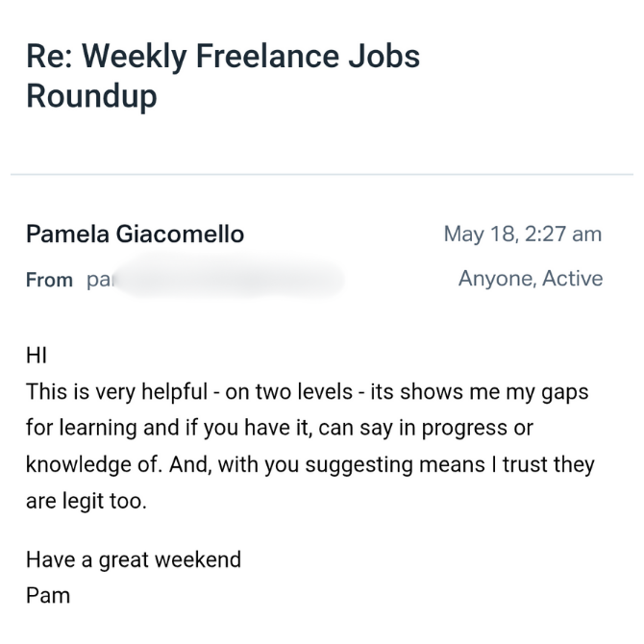Image resolution: width=644 pixels, height=644 pixels.
Task: Click the From label
Action: pos(49,281)
